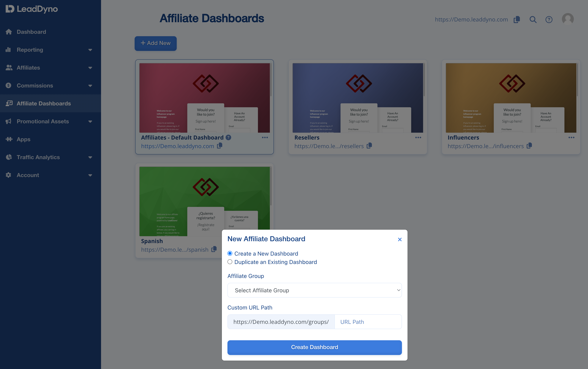The width and height of the screenshot is (588, 369).
Task: Open header https://Demo.leaddyno.com link
Action: [x=471, y=20]
